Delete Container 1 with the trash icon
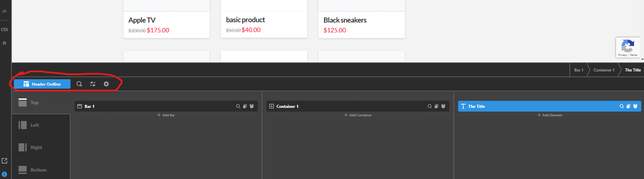The image size is (644, 179). pyautogui.click(x=443, y=106)
